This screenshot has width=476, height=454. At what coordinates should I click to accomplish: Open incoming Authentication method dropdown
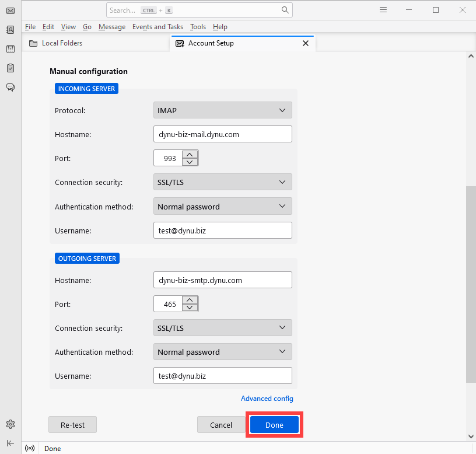(x=223, y=206)
